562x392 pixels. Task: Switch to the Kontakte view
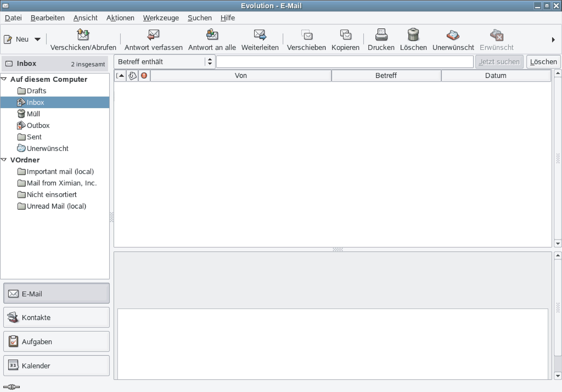56,317
